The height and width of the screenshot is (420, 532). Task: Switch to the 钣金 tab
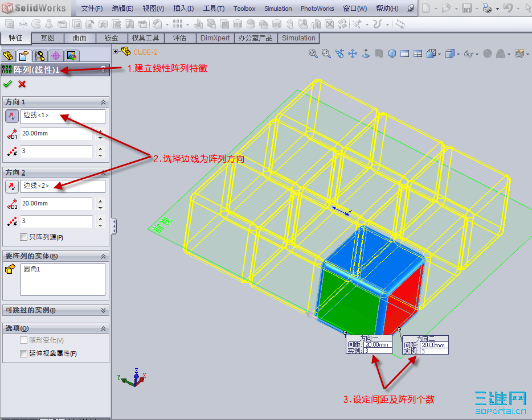click(x=111, y=38)
